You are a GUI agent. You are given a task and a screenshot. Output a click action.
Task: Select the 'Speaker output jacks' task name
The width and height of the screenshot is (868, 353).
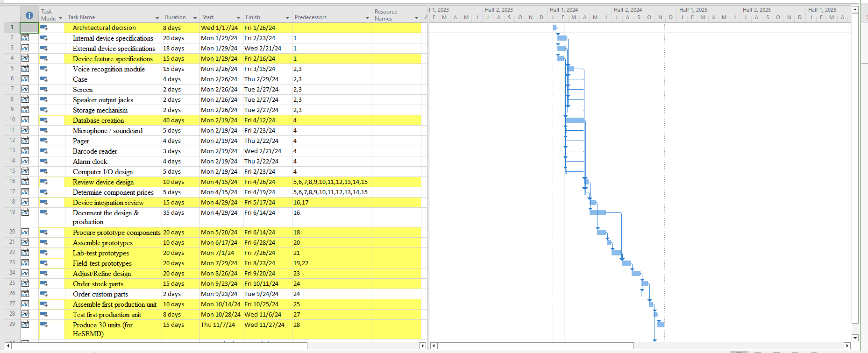[103, 100]
